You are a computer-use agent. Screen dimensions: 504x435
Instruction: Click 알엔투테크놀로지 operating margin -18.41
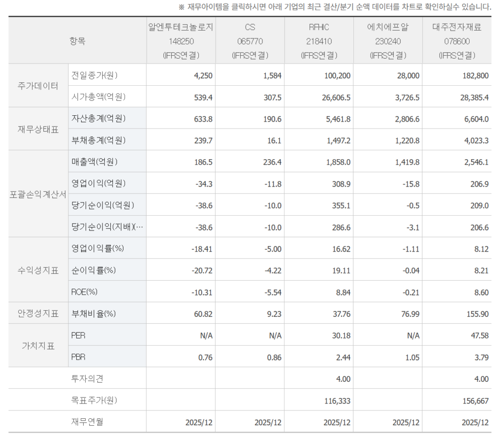[201, 249]
